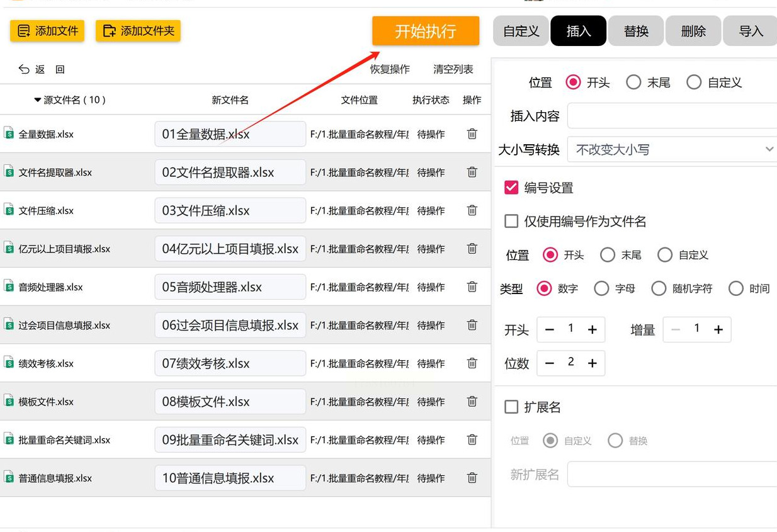Open the 自定义 tab

pos(521,31)
